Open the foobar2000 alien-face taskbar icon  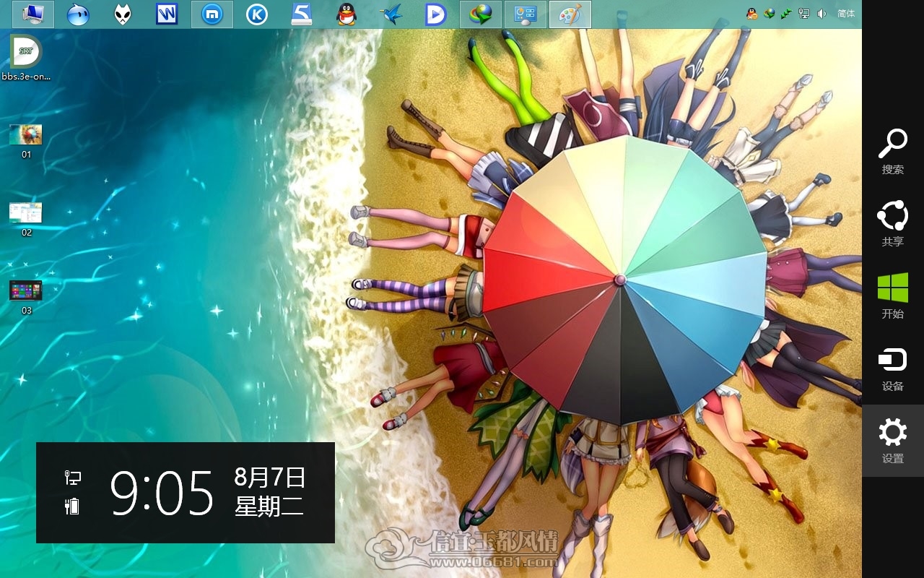click(x=123, y=14)
